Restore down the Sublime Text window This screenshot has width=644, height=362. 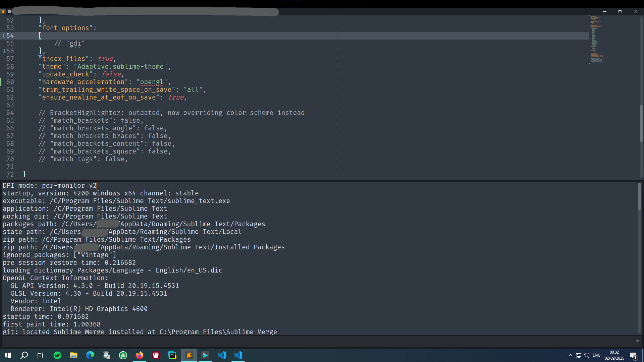tap(620, 11)
